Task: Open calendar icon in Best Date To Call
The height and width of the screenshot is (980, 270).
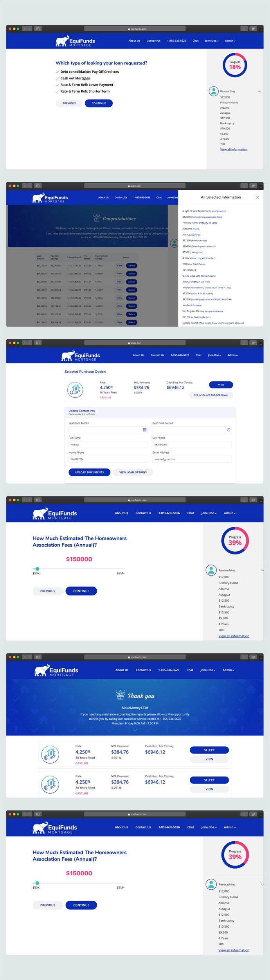Action: click(144, 430)
